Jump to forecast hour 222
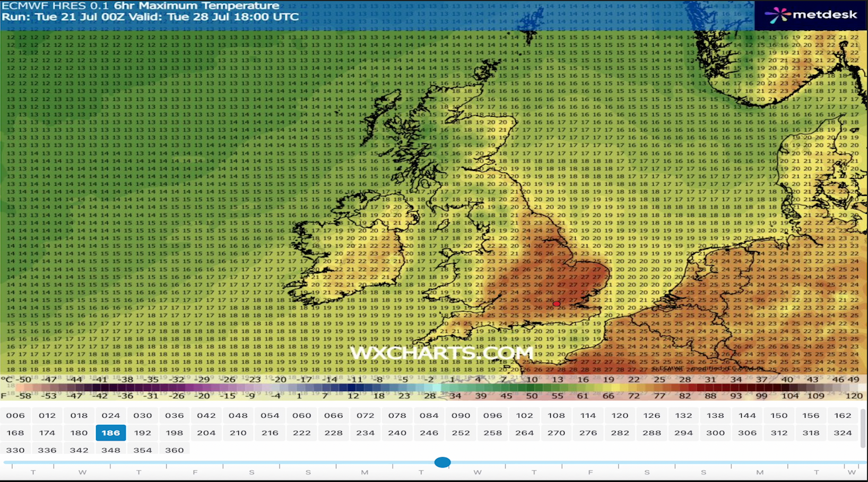 (302, 433)
